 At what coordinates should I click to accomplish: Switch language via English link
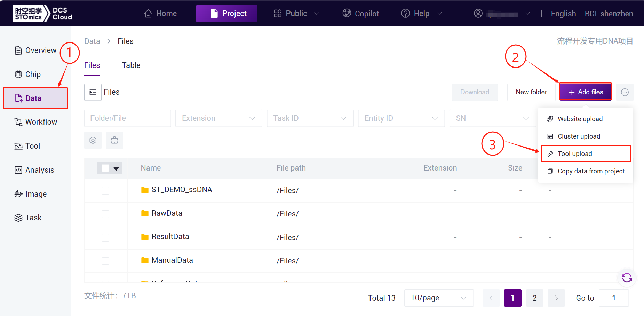[x=563, y=14]
